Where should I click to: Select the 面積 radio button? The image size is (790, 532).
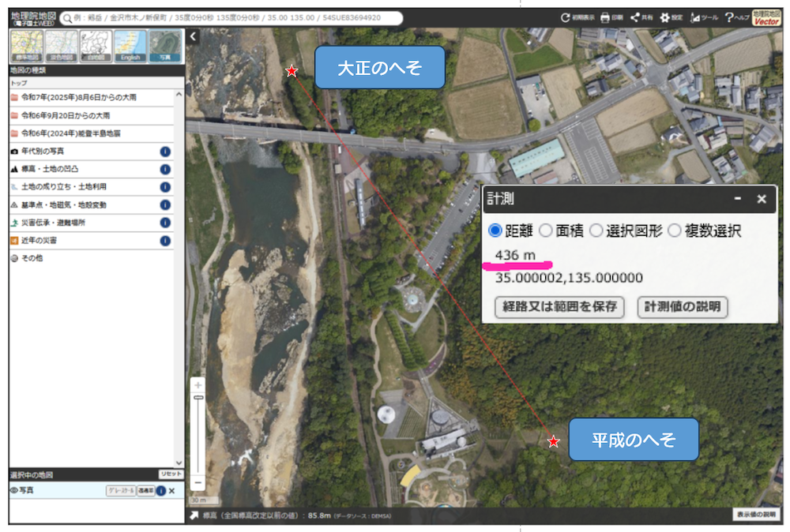click(546, 231)
